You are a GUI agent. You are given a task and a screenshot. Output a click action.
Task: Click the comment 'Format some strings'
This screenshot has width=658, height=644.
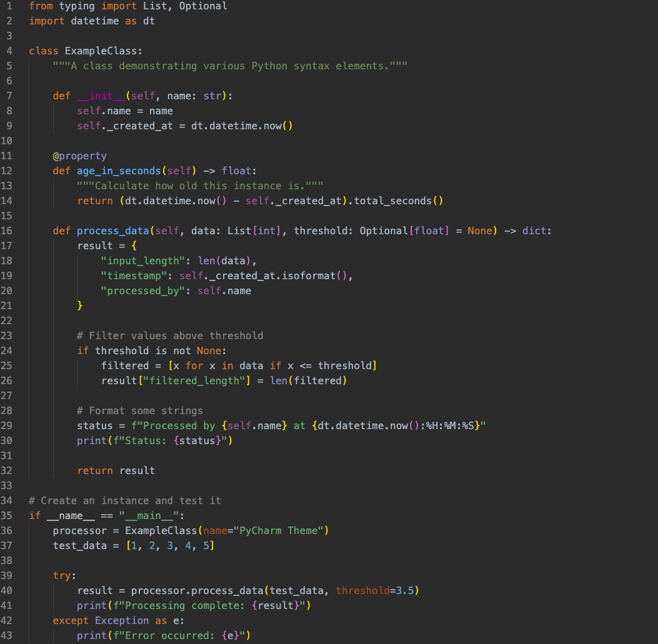click(x=140, y=411)
